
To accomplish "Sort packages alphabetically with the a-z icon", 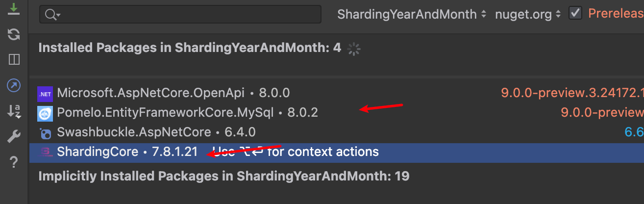I will (x=14, y=111).
